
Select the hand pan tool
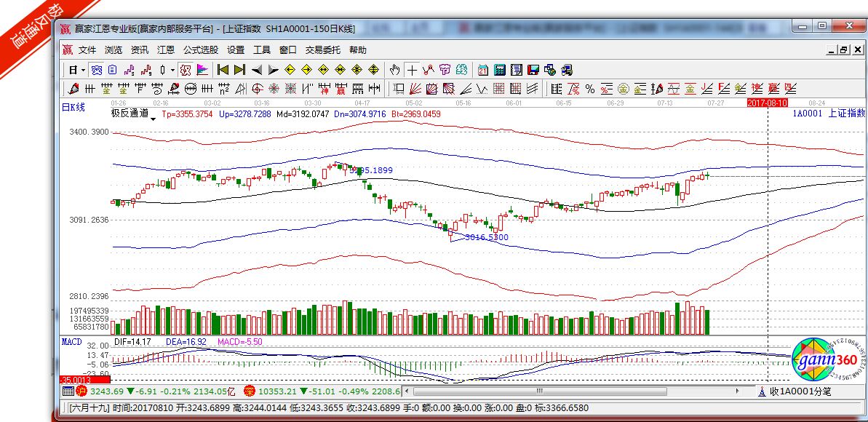tap(394, 71)
